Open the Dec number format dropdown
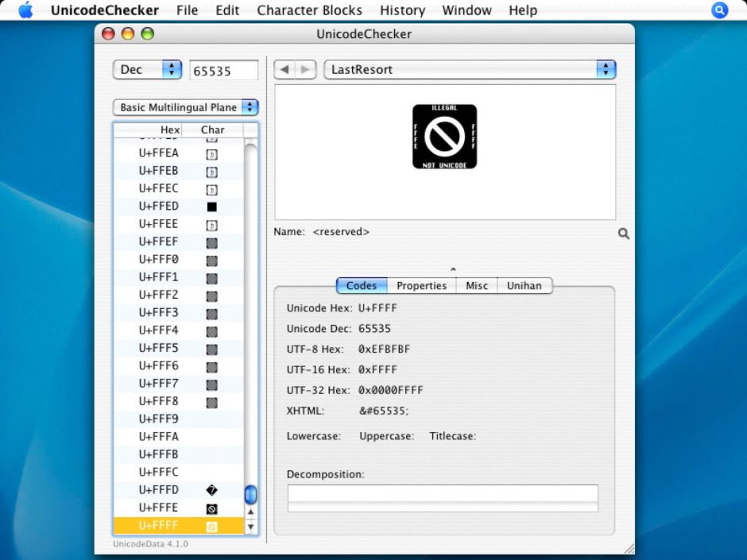The height and width of the screenshot is (560, 747). 147,70
